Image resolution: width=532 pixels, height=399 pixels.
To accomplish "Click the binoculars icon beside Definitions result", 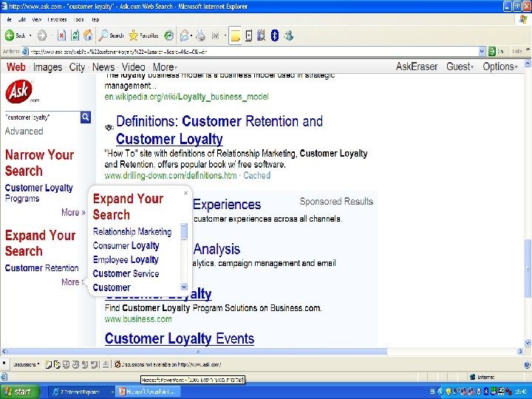I will (109, 128).
